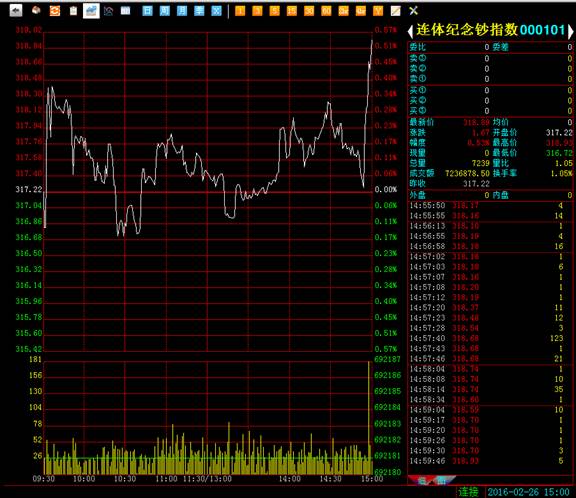576x498 pixels.
Task: Click the pencil drawing tool icon
Action: [396, 11]
